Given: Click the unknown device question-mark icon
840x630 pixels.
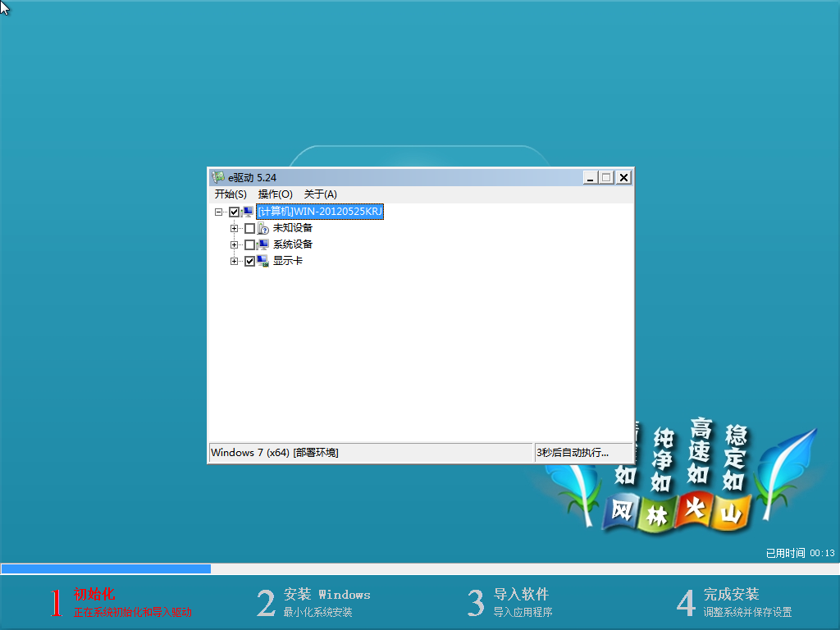Looking at the screenshot, I should pos(263,228).
